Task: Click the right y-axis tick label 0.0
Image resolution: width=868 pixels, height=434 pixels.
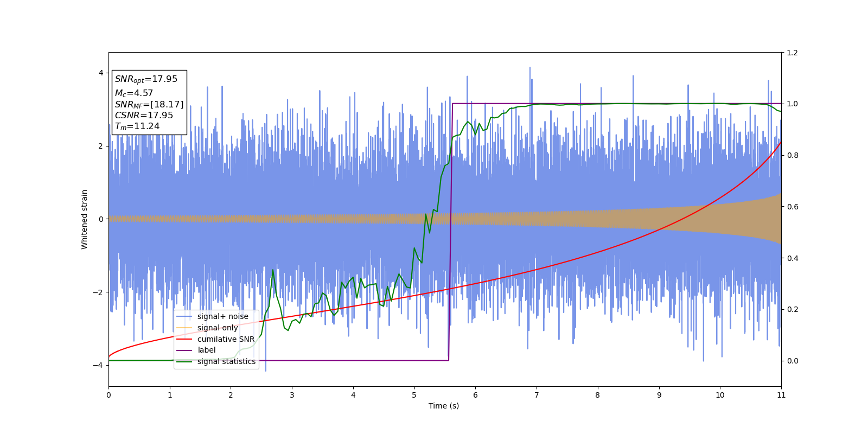Action: coord(792,361)
